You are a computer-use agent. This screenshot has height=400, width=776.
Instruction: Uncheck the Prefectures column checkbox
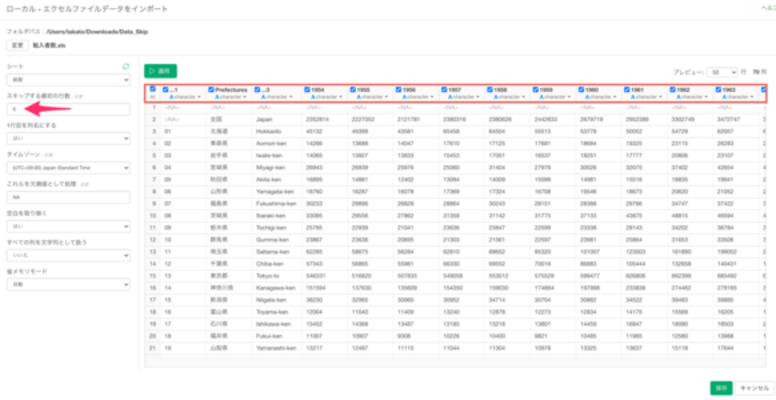point(212,90)
